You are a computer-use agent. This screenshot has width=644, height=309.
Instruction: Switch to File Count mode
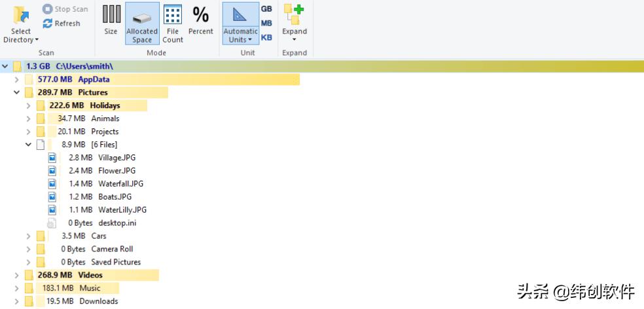click(x=173, y=24)
